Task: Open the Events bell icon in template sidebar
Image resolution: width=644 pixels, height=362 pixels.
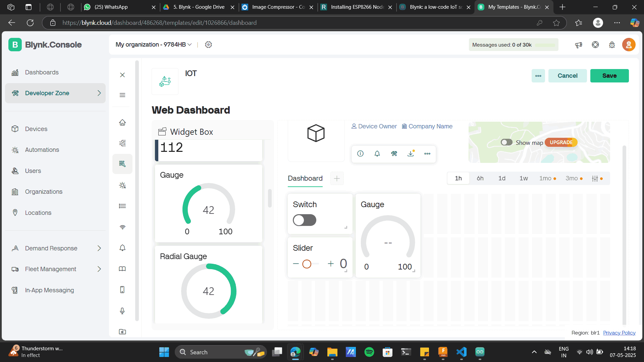Action: tap(122, 248)
